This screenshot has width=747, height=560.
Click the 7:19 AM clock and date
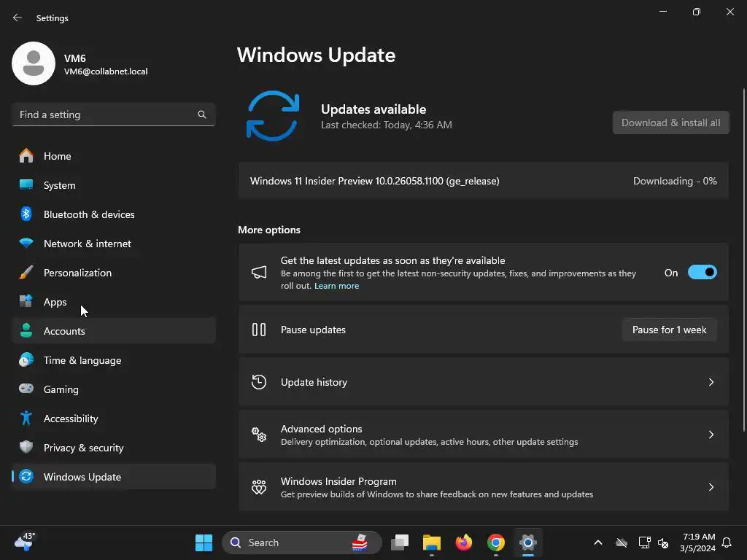tap(698, 542)
